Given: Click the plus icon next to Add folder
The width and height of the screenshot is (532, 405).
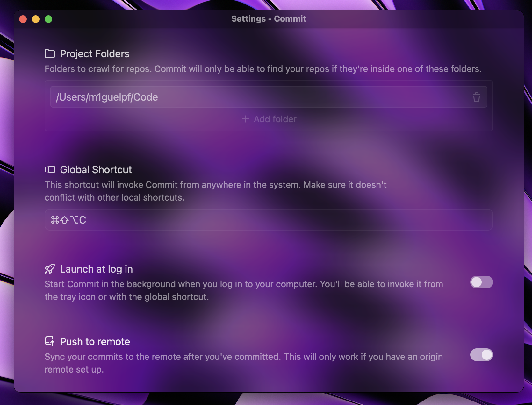Looking at the screenshot, I should (246, 119).
